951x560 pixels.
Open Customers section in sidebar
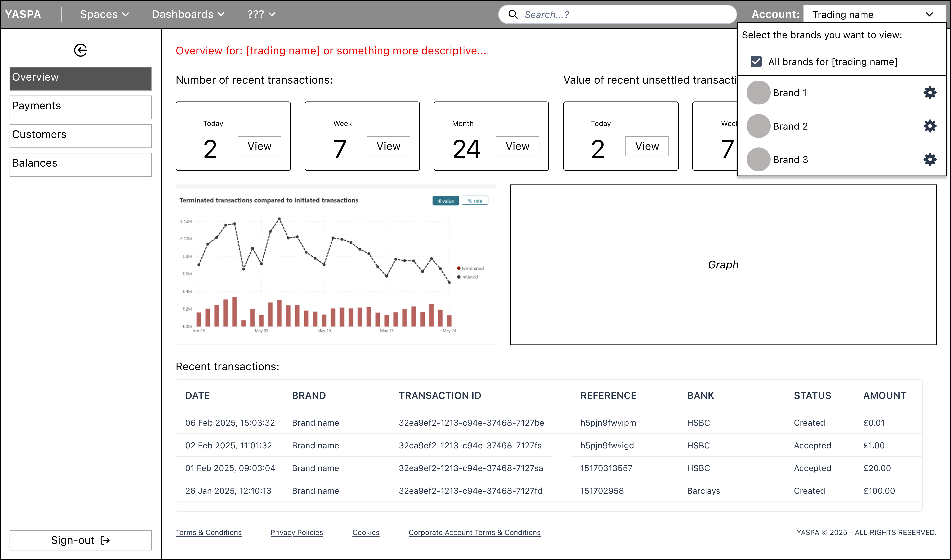(x=80, y=136)
